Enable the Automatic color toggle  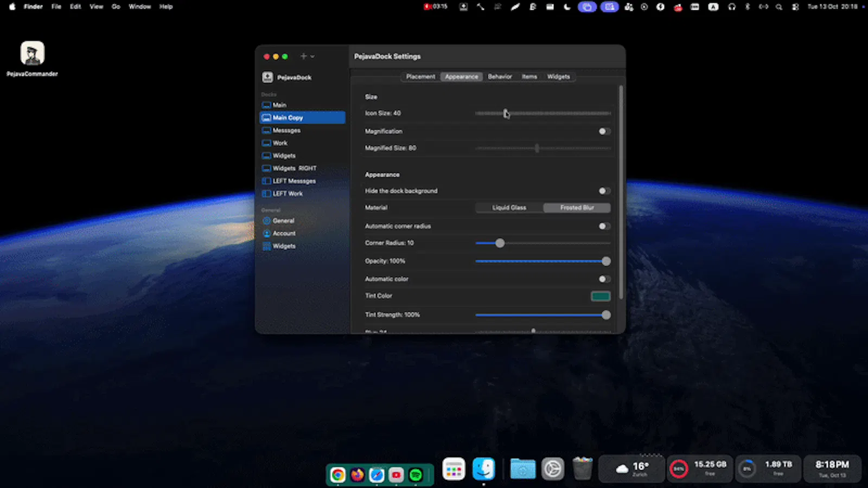pos(604,279)
